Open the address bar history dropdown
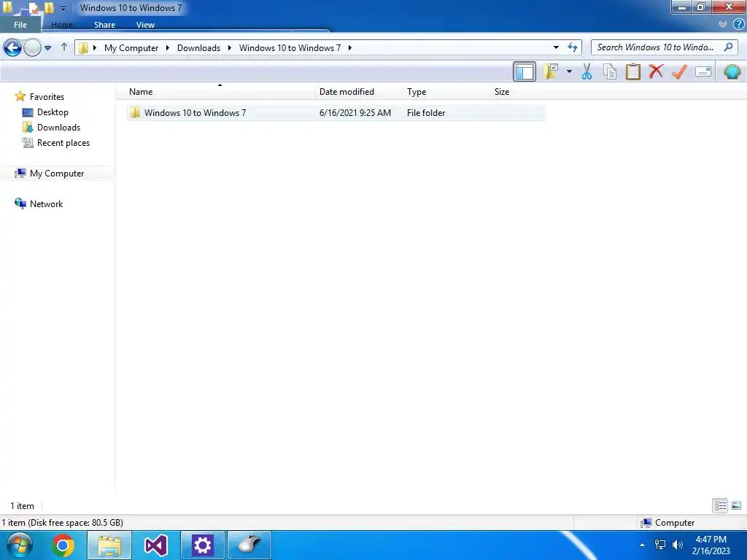747x560 pixels. coord(556,47)
